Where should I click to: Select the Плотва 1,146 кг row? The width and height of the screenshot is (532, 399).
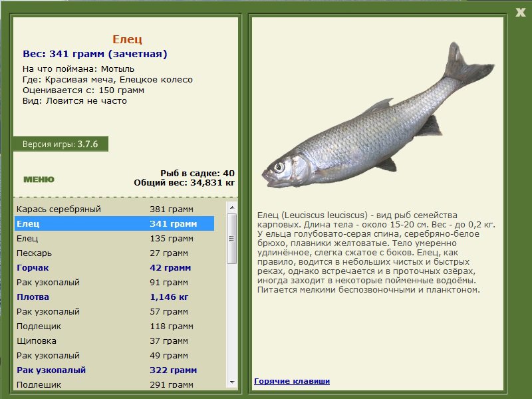click(x=114, y=297)
